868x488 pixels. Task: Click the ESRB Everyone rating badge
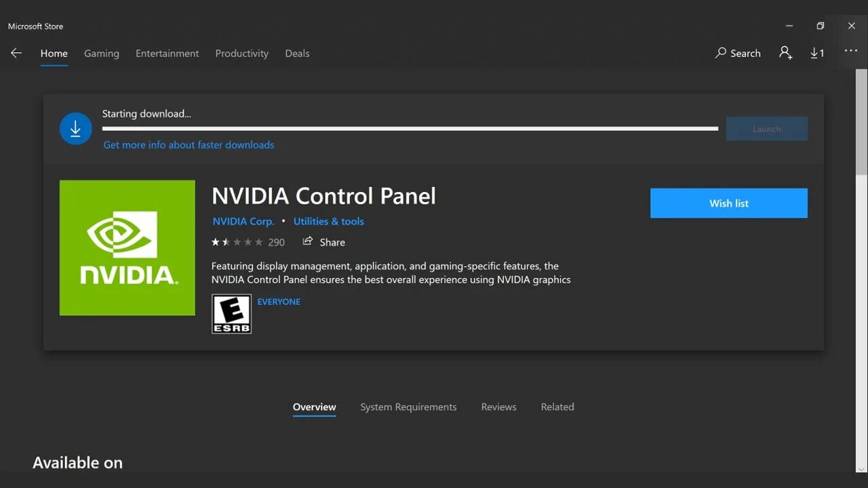231,314
